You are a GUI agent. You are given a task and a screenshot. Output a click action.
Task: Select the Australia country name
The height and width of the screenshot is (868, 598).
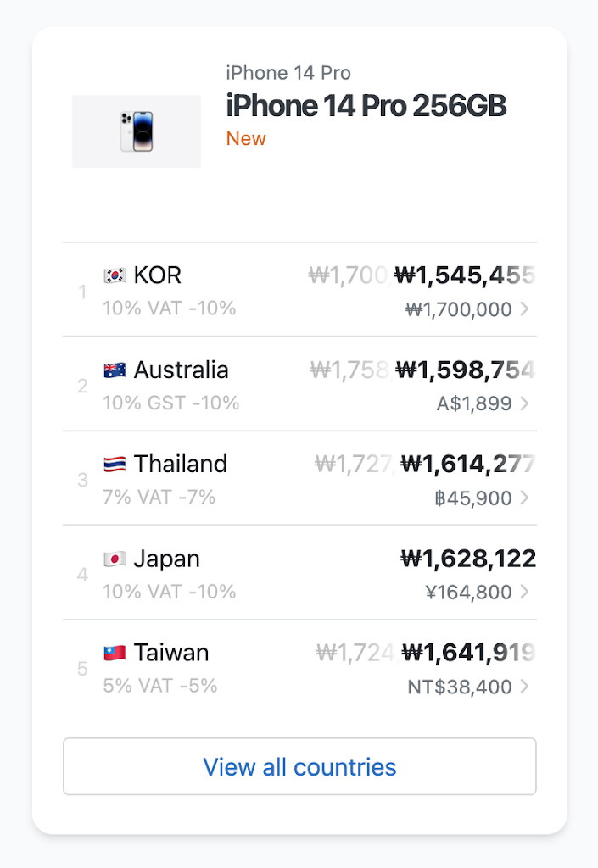[x=181, y=370]
